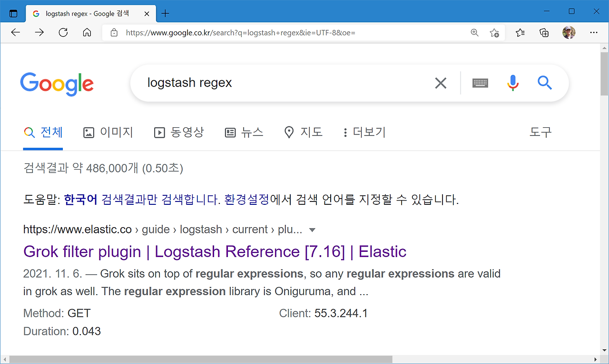Open the 도구 search tools
This screenshot has width=609, height=364.
pos(540,132)
